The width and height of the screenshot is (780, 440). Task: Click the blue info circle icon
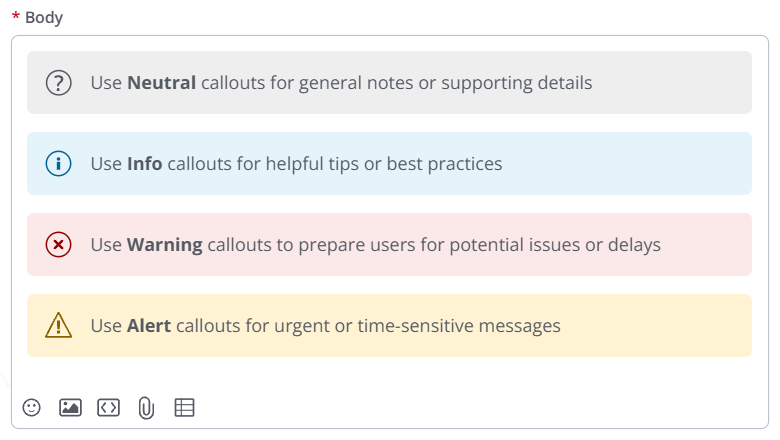[59, 164]
